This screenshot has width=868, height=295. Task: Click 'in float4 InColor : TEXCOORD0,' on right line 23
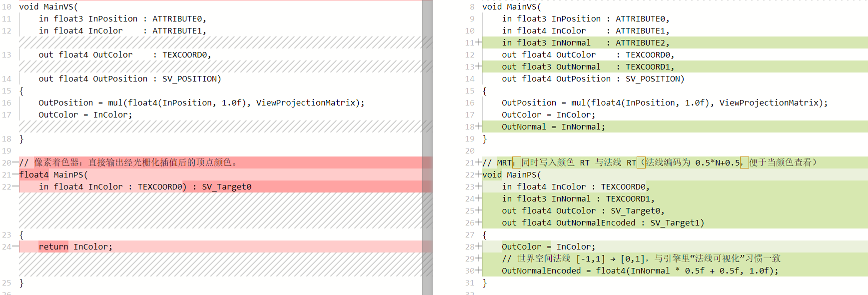pyautogui.click(x=576, y=186)
